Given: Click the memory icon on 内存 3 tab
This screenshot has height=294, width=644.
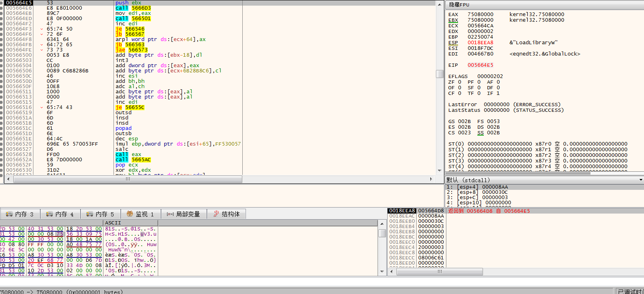Looking at the screenshot, I should coord(9,214).
